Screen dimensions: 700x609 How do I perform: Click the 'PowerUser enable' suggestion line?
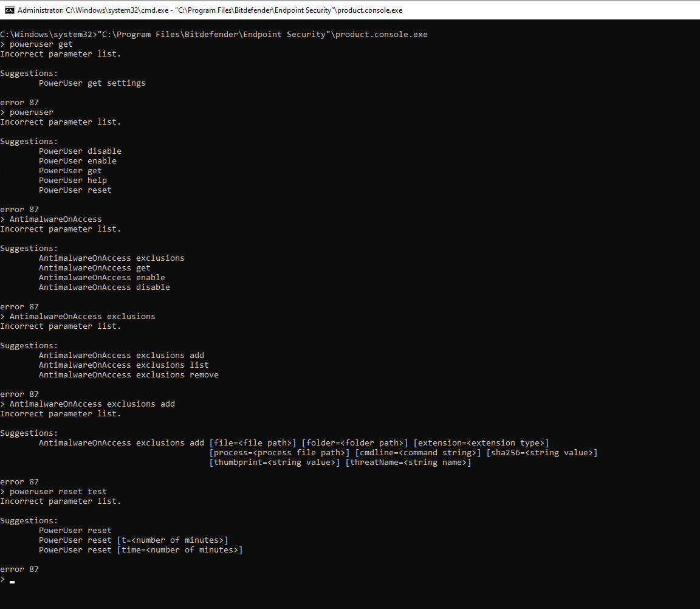click(x=77, y=161)
